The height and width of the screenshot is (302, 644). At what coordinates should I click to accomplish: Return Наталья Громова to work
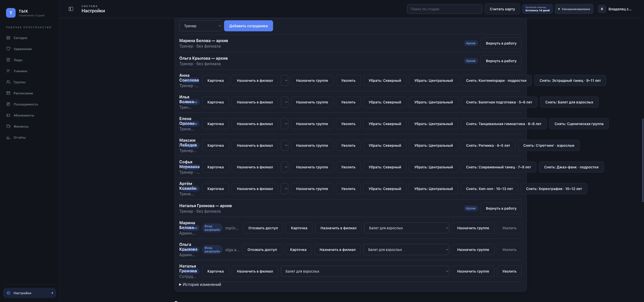(x=501, y=208)
